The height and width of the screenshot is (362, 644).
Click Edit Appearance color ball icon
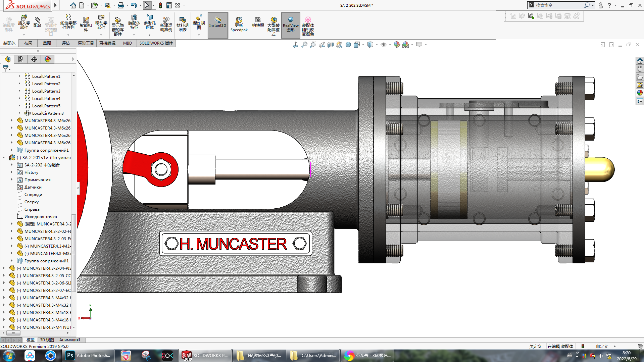(x=397, y=45)
